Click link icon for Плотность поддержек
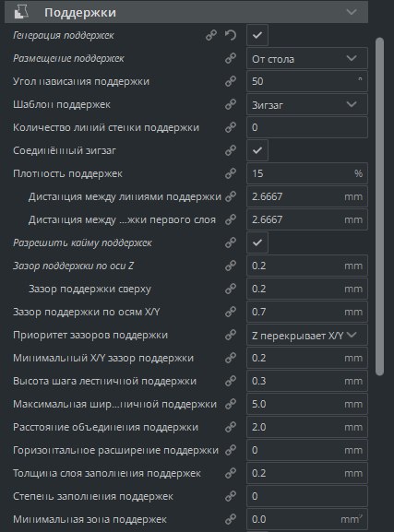Viewport: 394px width, 532px height. [x=231, y=173]
